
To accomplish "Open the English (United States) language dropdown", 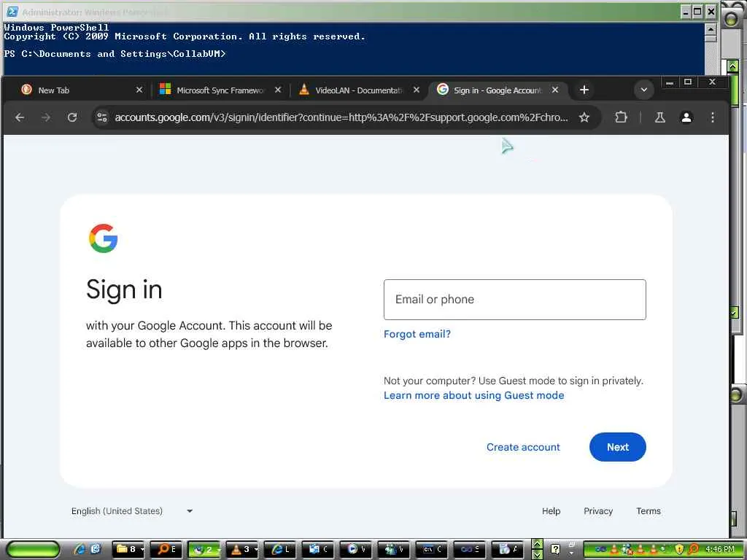I will (132, 511).
